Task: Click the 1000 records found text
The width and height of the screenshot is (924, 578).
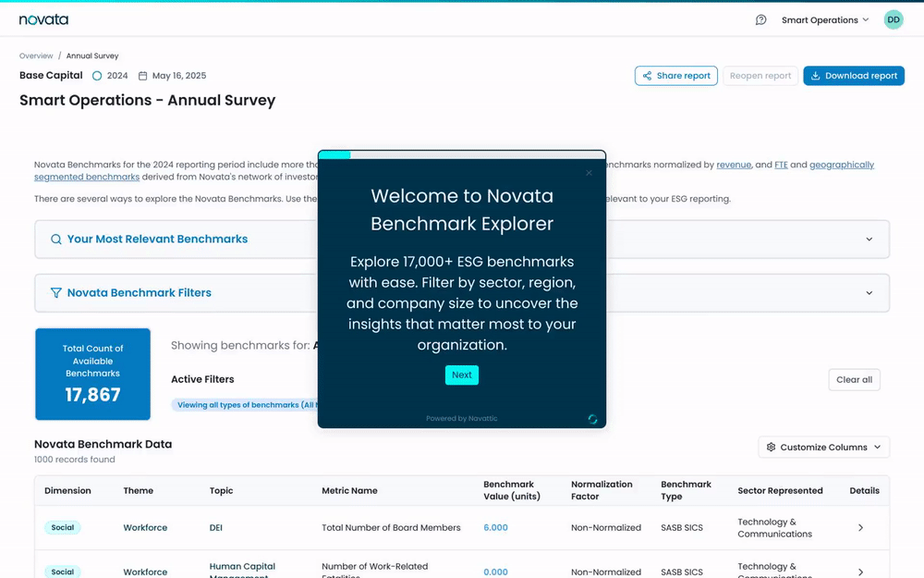Action: [74, 460]
